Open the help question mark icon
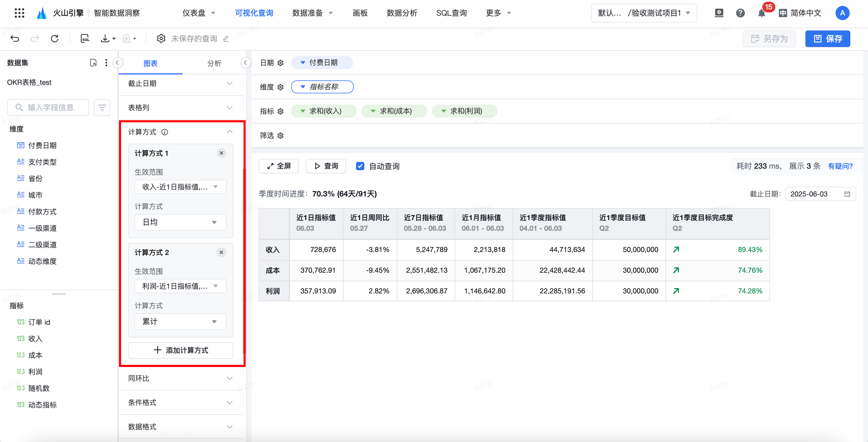This screenshot has width=868, height=442. coord(740,13)
